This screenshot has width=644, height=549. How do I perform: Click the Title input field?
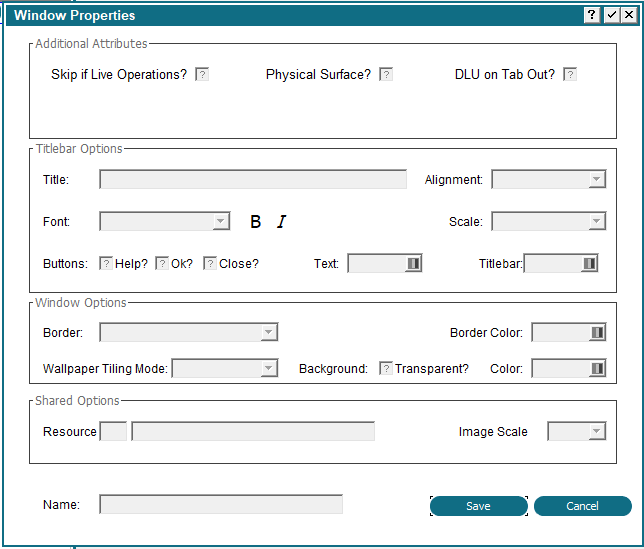tap(253, 179)
